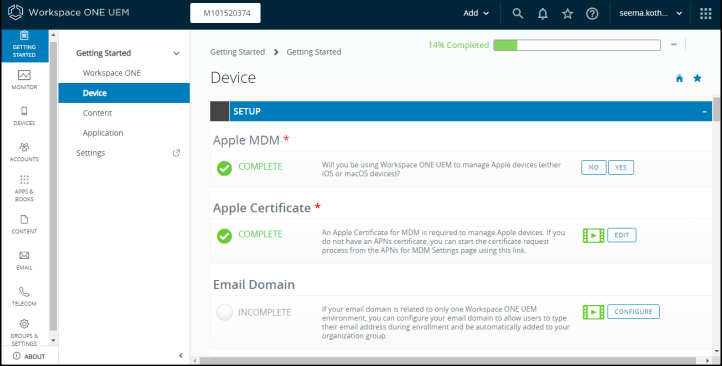Open Workspace ONE in the submenu
This screenshot has width=722, height=366.
[112, 73]
